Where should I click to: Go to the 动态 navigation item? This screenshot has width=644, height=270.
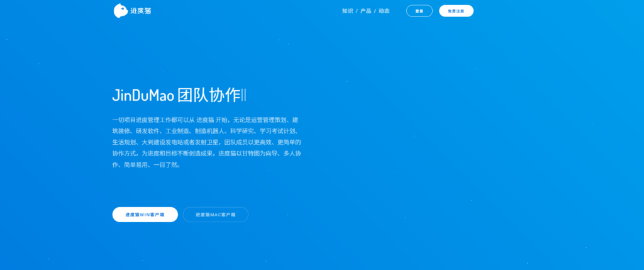[384, 11]
